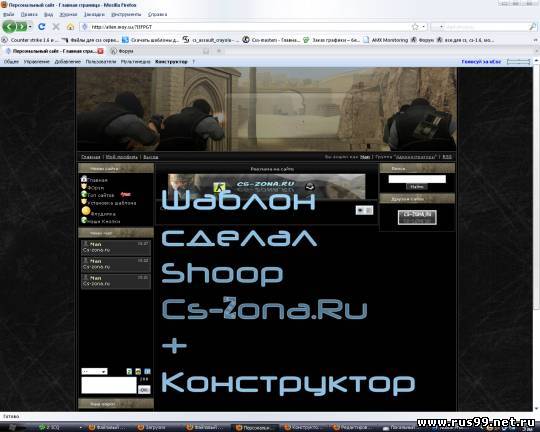
Task: Click the cs-zona.ru button under friends of site
Action: tap(417, 217)
